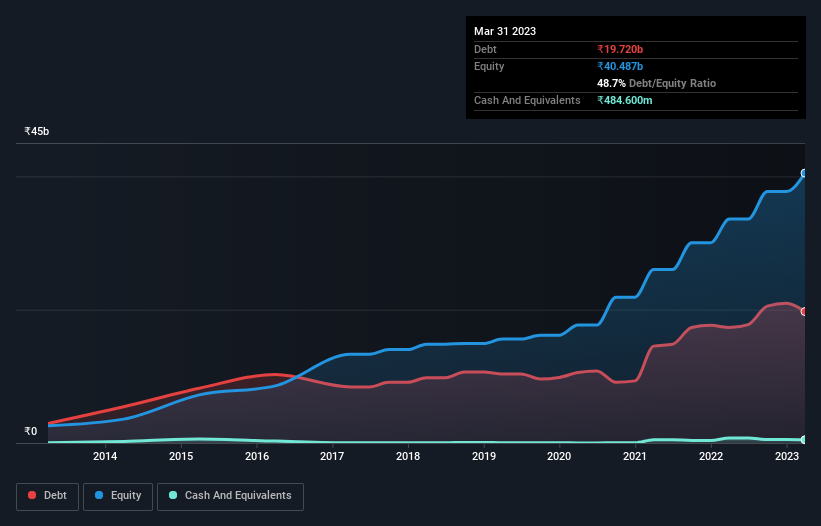Click the teal dot in Cash legend
821x526 pixels.
point(173,495)
